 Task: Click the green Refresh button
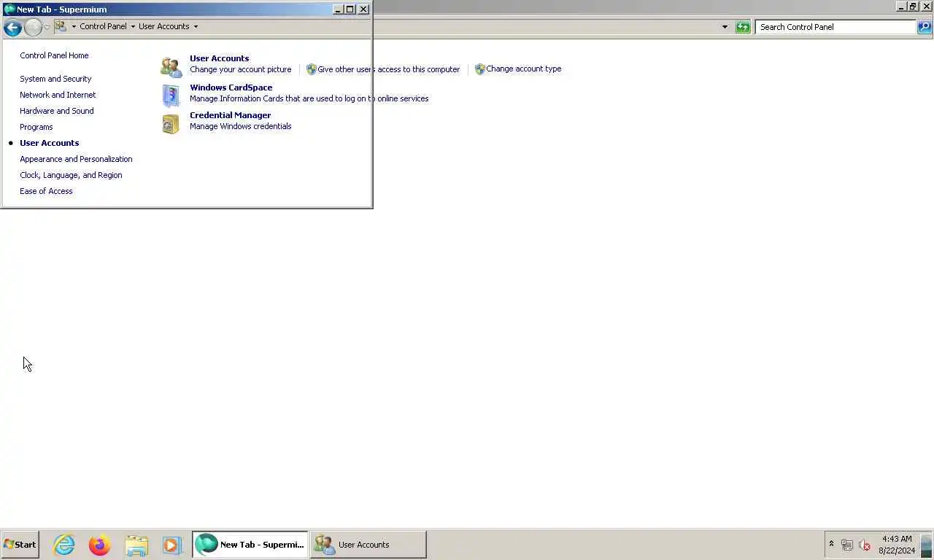tap(743, 27)
